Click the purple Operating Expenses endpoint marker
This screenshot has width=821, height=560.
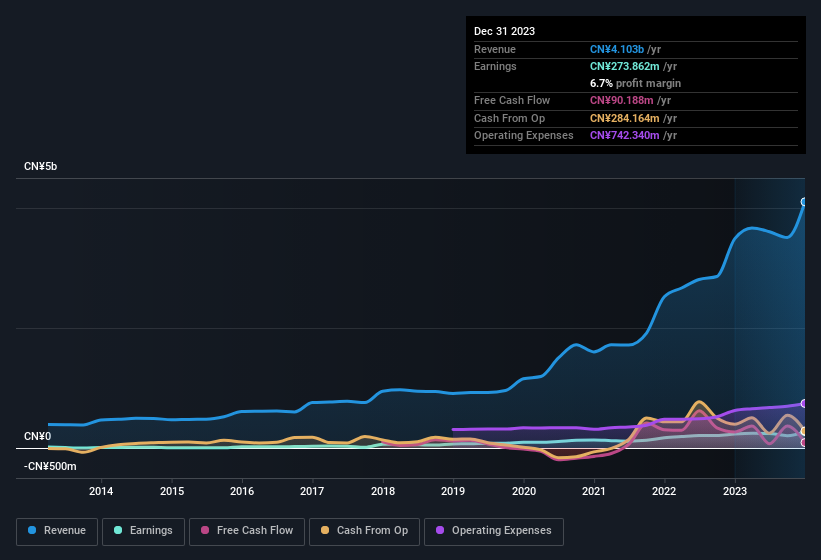click(804, 404)
